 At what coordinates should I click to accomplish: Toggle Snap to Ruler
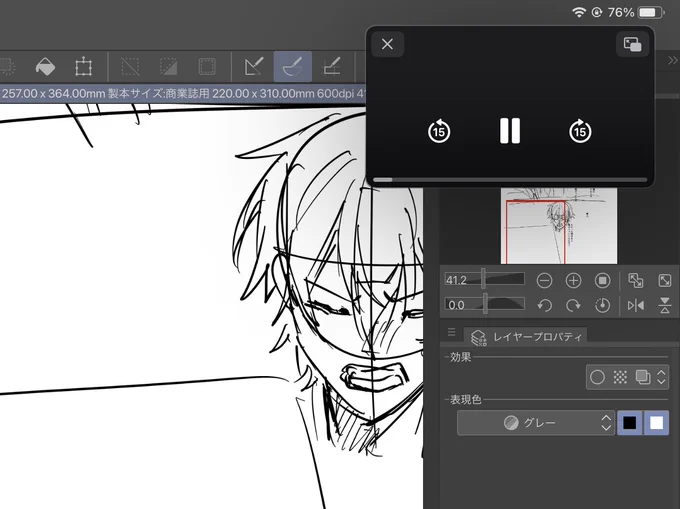coord(254,67)
